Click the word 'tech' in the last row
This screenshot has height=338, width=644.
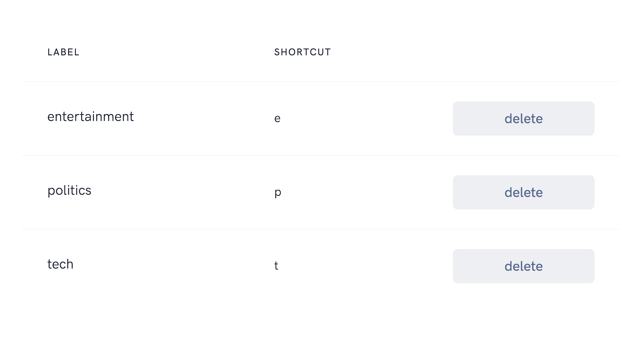[60, 264]
